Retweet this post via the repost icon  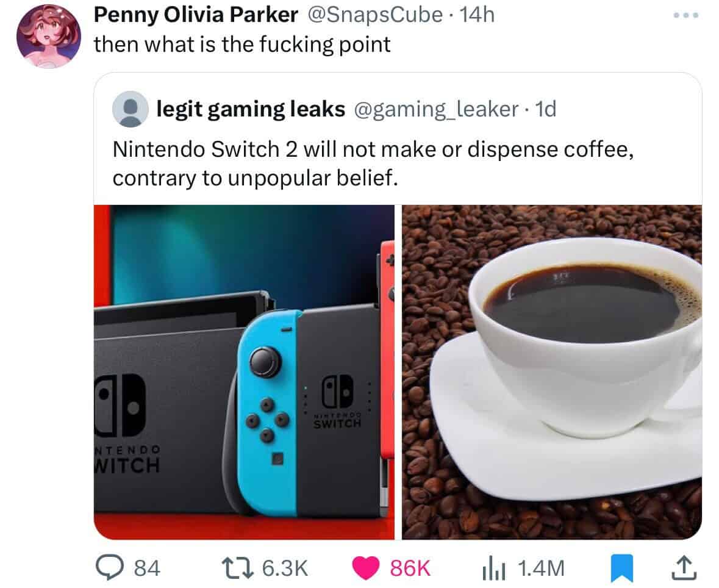(x=237, y=567)
